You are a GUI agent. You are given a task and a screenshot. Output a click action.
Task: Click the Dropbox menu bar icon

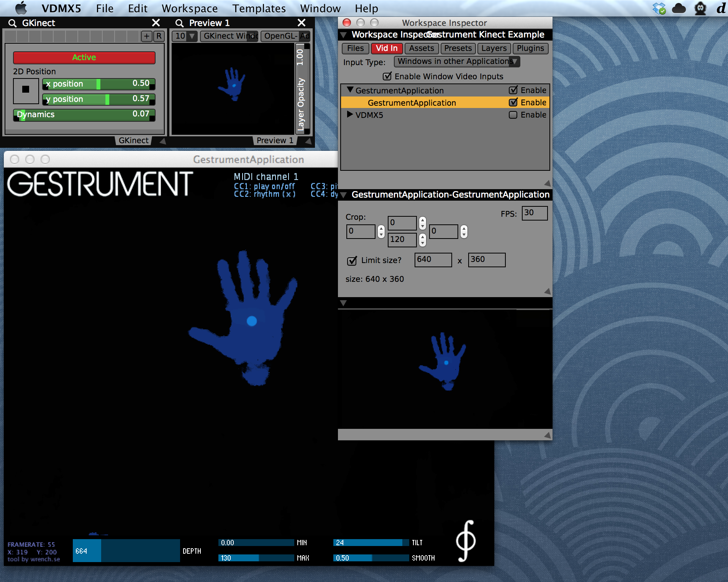pos(659,8)
